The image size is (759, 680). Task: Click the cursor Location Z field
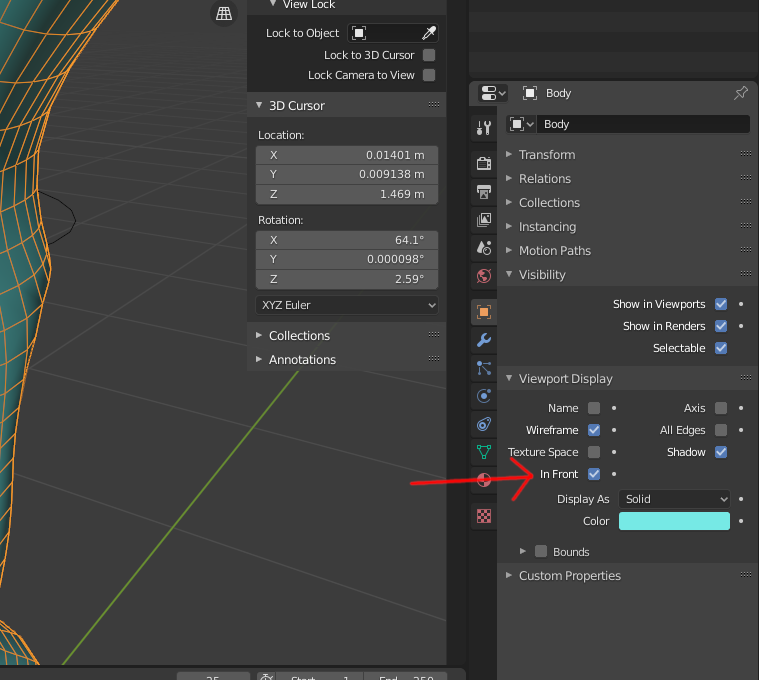tap(347, 194)
